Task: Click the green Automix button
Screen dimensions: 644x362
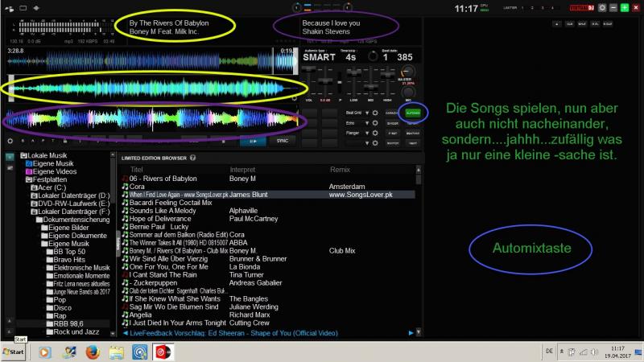Action: coord(413,113)
